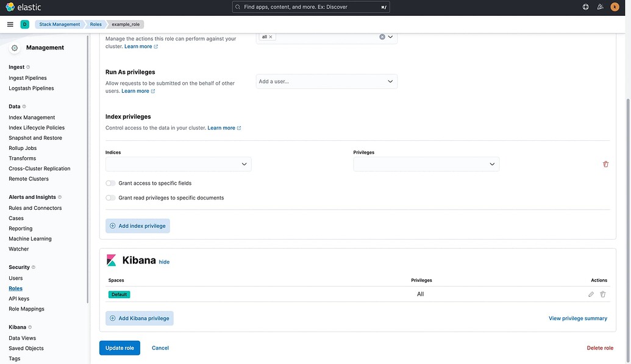631x364 pixels.
Task: Edit the Default space Kibana privilege with pencil icon
Action: (590, 294)
